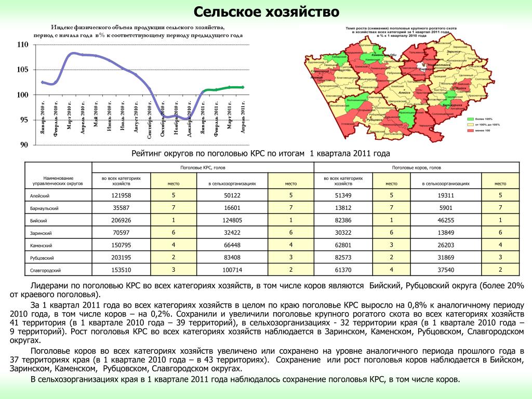Click the cell with value 124805

tap(232, 220)
